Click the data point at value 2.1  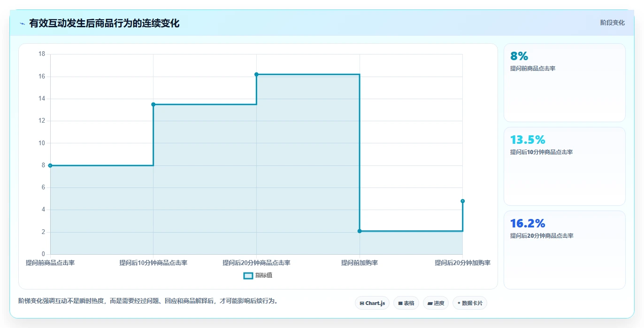(360, 231)
